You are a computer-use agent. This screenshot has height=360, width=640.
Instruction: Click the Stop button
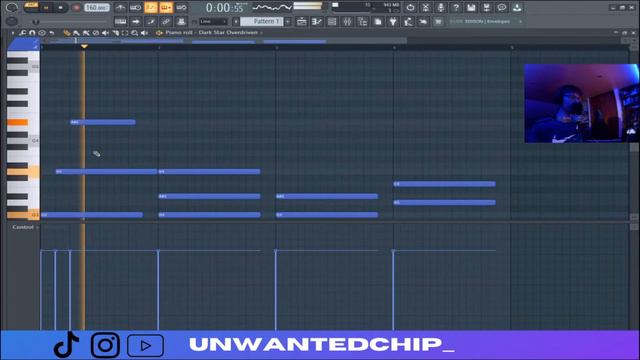(x=60, y=8)
